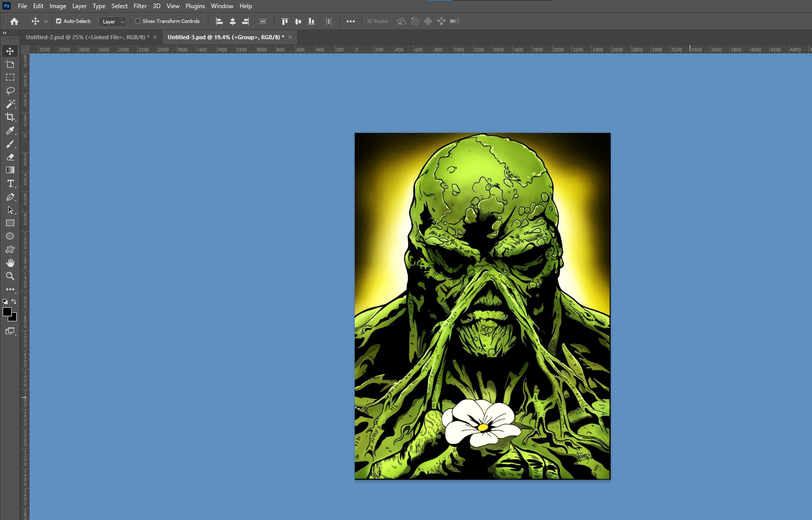Enable Show Transform Controls checkbox
This screenshot has height=520, width=812.
(x=138, y=21)
